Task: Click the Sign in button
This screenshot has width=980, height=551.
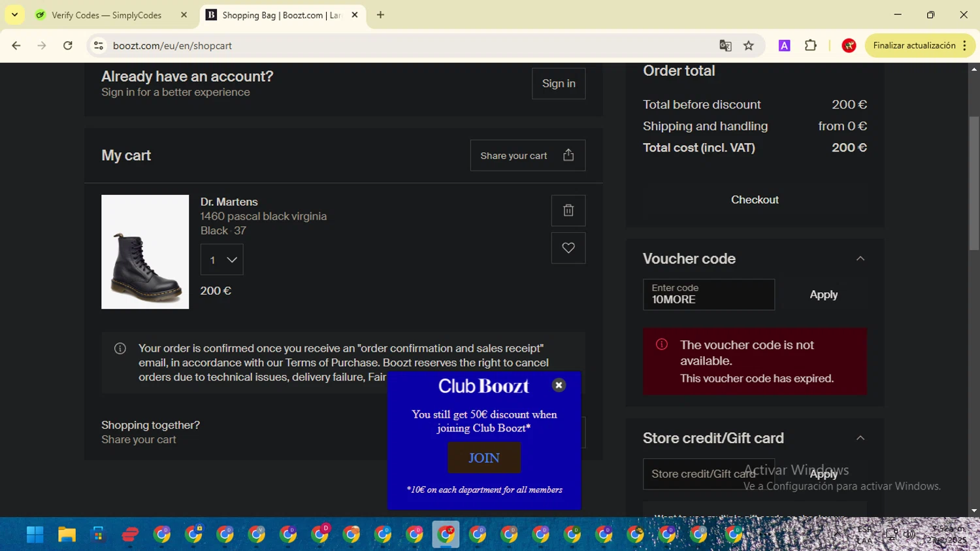Action: coord(559,84)
